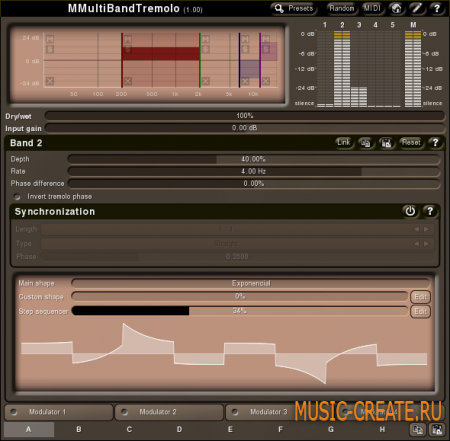Copy A-H slot icon at bottom right

417,429
